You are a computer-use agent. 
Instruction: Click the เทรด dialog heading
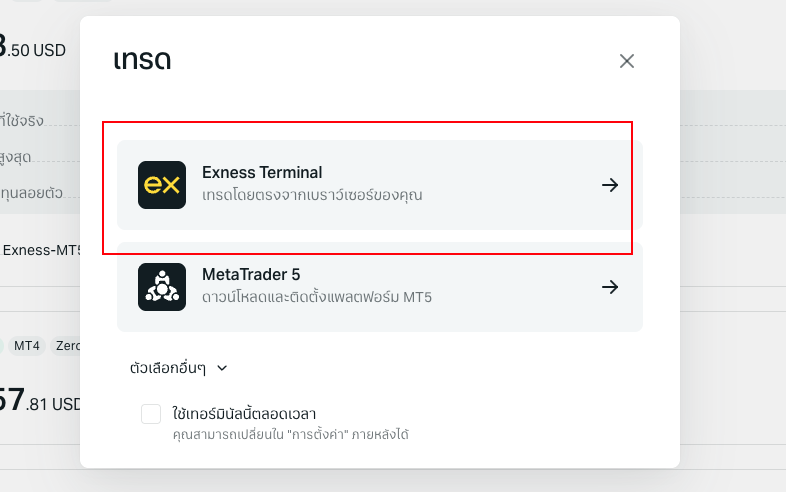tap(142, 60)
